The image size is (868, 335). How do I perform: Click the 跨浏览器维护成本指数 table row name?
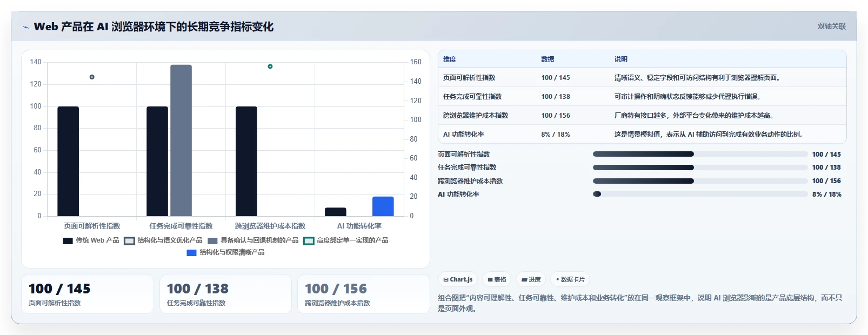[x=476, y=116]
